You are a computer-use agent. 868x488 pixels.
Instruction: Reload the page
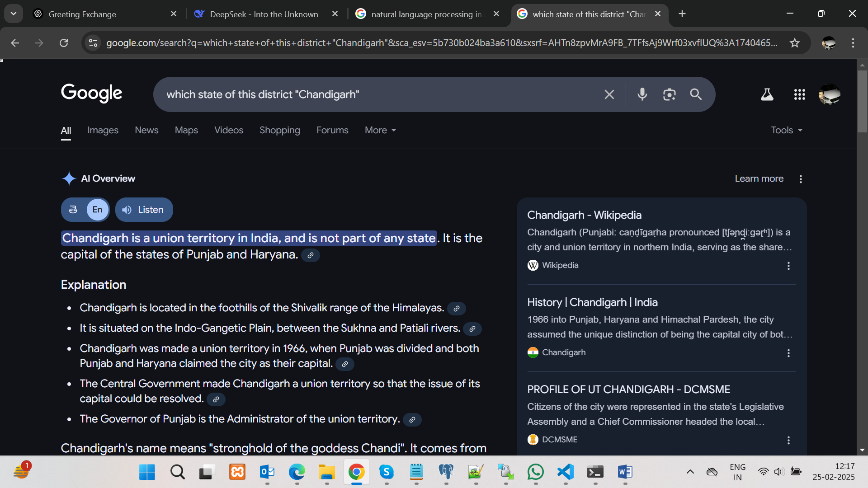[x=64, y=43]
